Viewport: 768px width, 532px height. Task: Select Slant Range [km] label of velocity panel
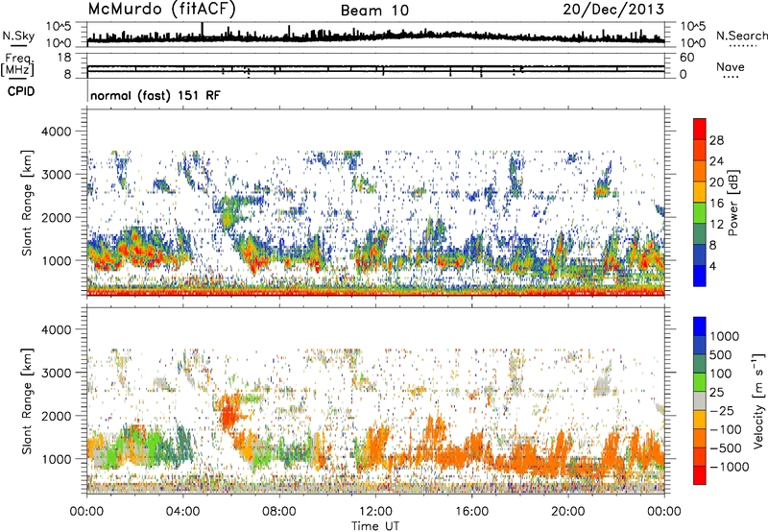coord(28,400)
